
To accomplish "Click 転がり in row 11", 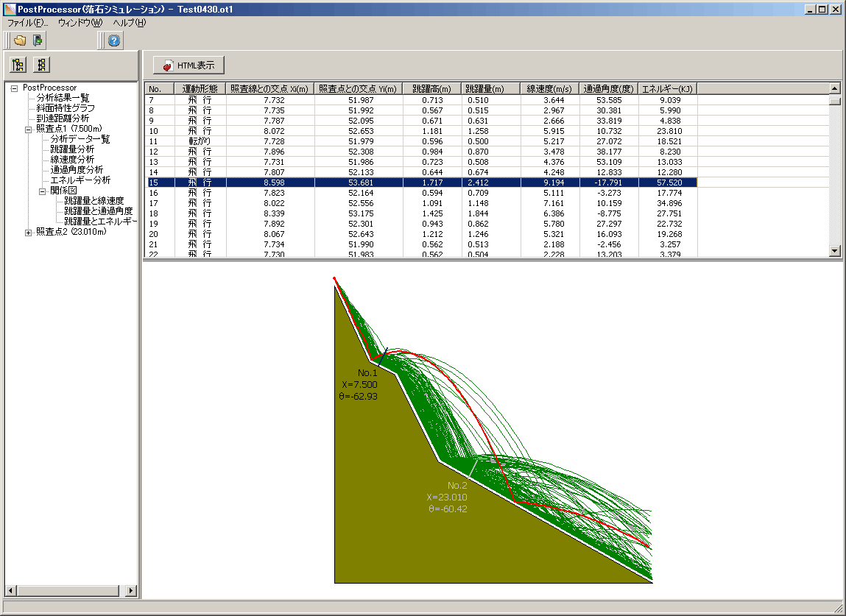I will (x=200, y=141).
